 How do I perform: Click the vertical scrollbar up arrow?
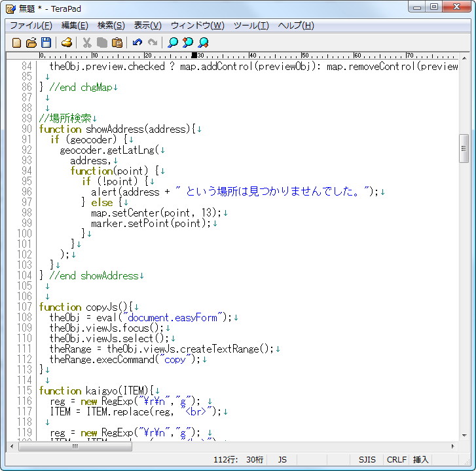pos(464,58)
